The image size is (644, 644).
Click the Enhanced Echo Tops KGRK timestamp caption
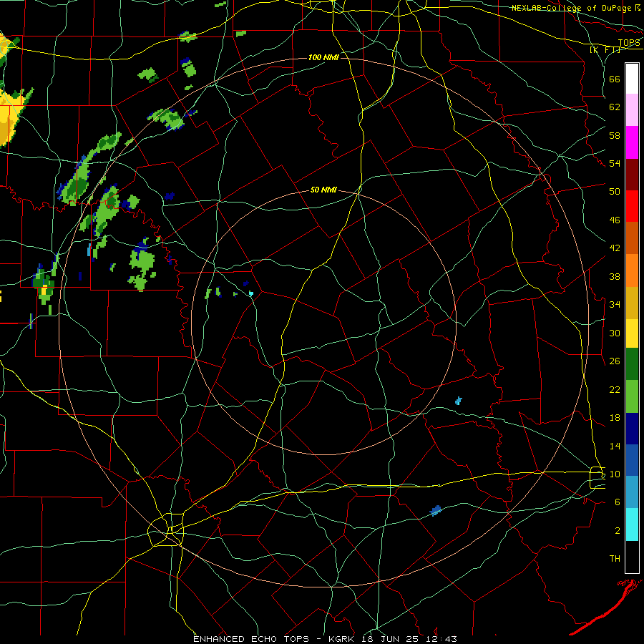pos(325,639)
